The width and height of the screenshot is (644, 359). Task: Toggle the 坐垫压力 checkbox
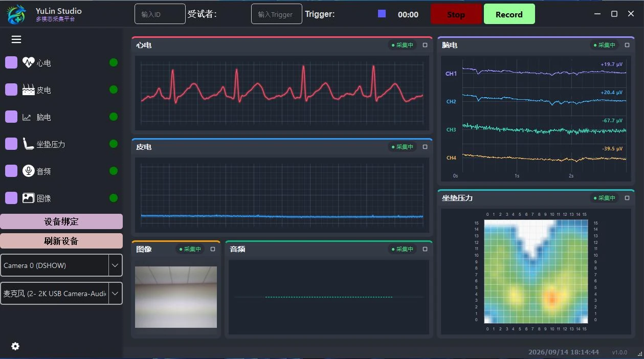11,144
